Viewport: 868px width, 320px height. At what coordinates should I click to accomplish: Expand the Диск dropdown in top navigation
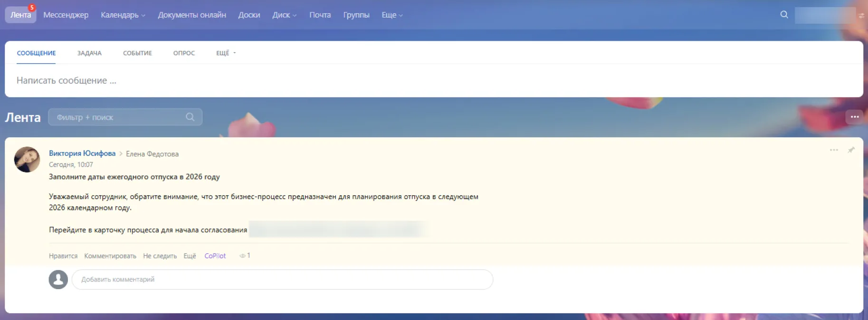click(x=284, y=15)
